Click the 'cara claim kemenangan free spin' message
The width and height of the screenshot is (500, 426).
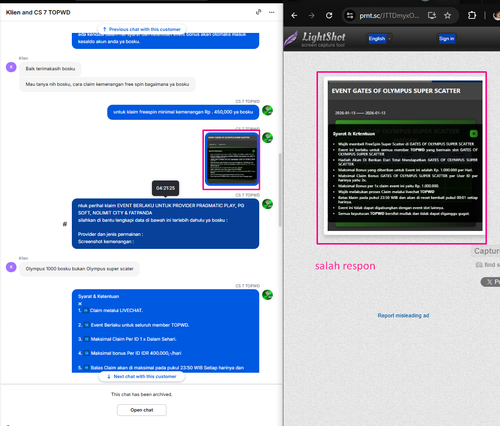coord(107,84)
